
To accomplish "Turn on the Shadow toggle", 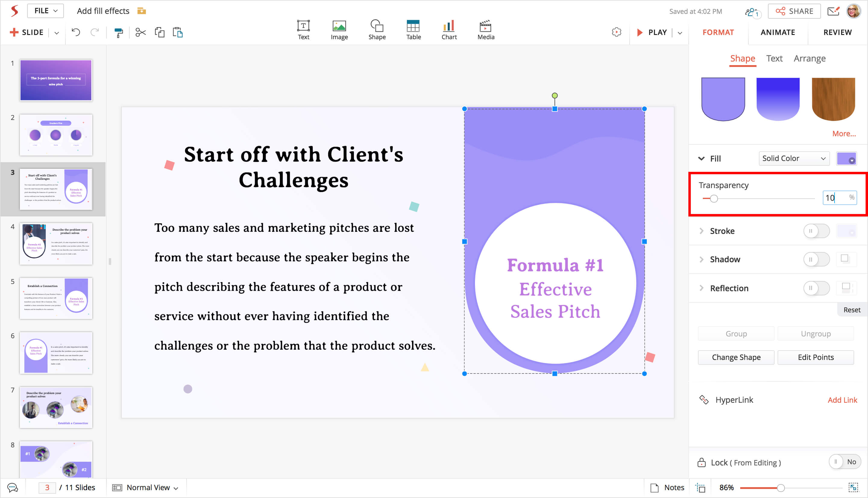I will 816,259.
